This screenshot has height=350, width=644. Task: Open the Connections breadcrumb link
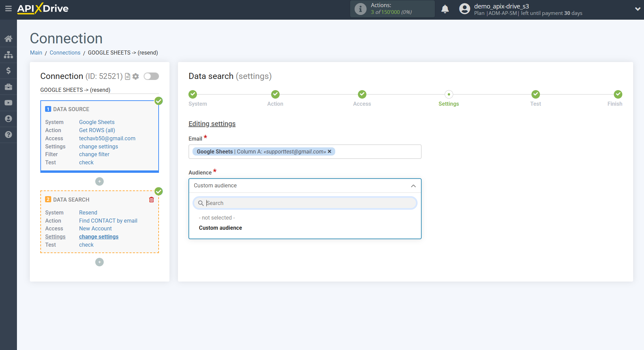point(65,53)
